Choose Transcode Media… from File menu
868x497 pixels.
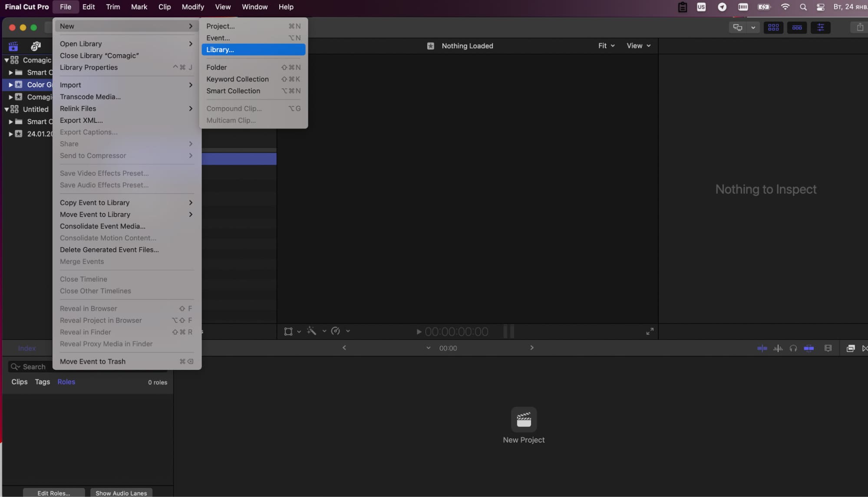click(x=126, y=97)
